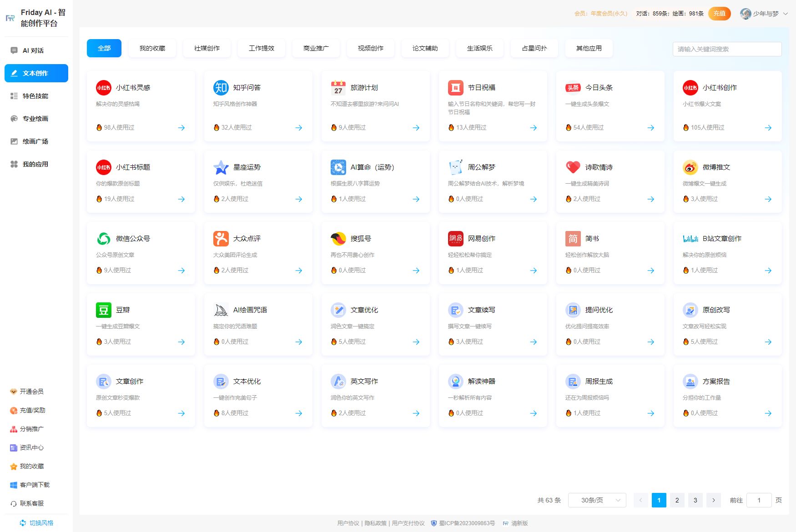
Task: Click the arrow on 小红书创作 card
Action: [x=768, y=128]
